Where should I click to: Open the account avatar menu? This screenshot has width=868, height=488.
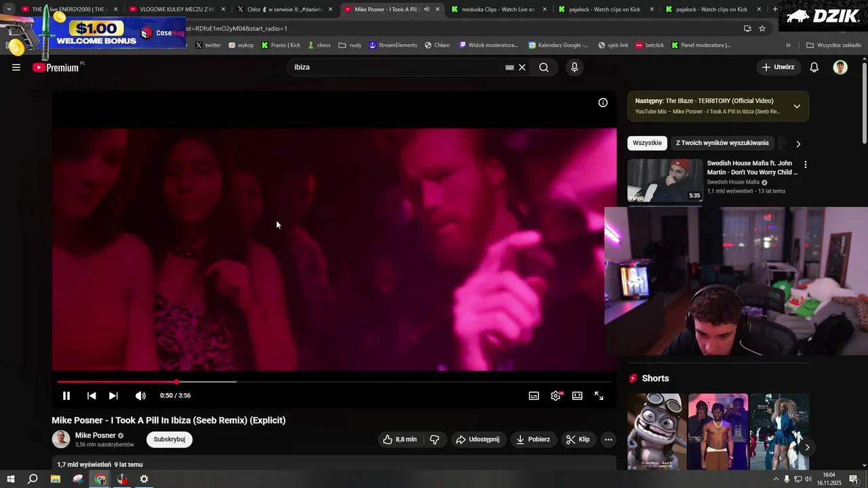(840, 67)
